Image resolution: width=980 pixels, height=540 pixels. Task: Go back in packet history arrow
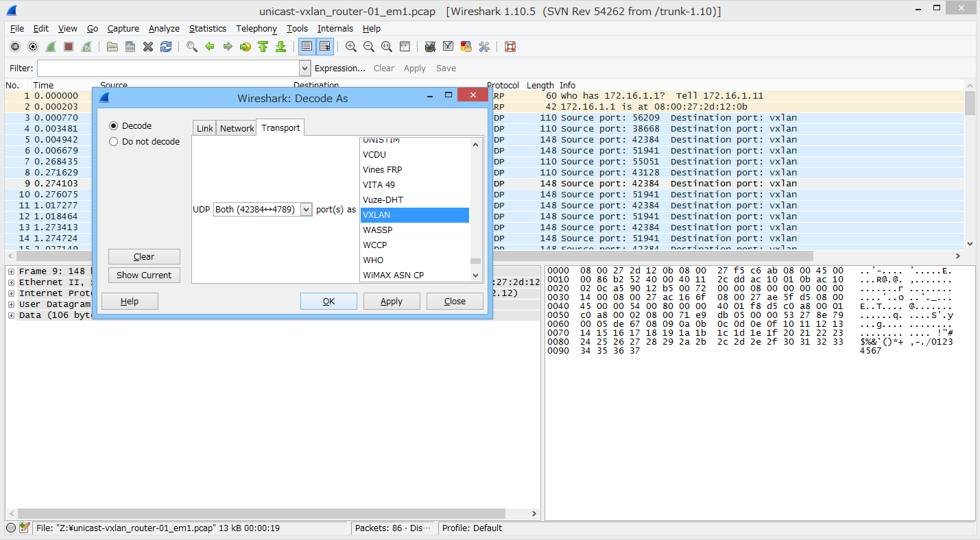pyautogui.click(x=210, y=47)
